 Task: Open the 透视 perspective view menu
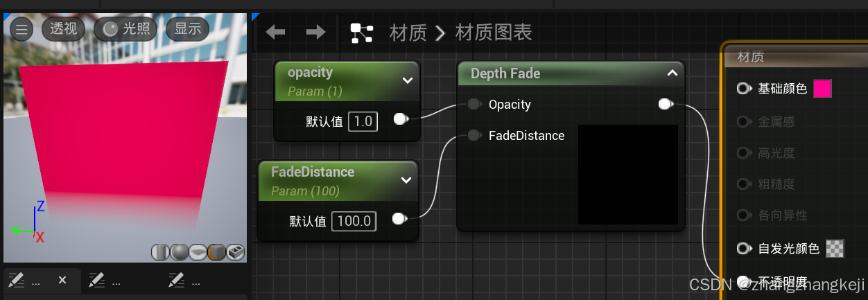[64, 29]
